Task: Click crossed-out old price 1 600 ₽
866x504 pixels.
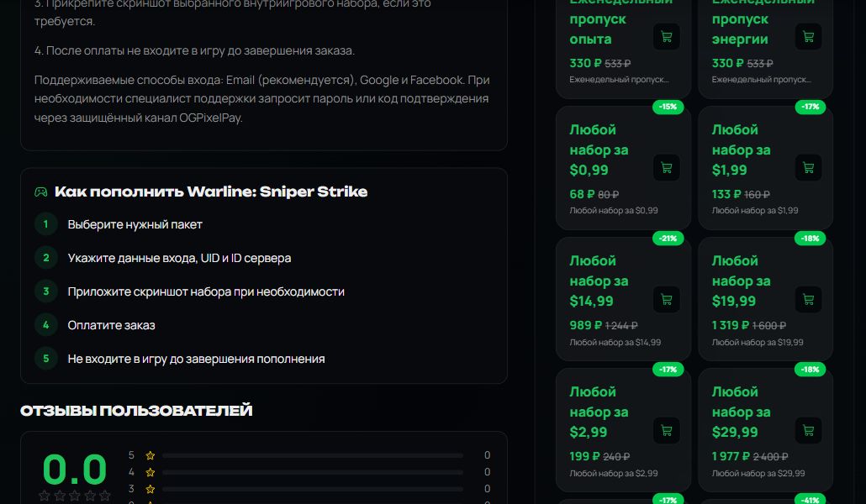Action: pyautogui.click(x=768, y=326)
